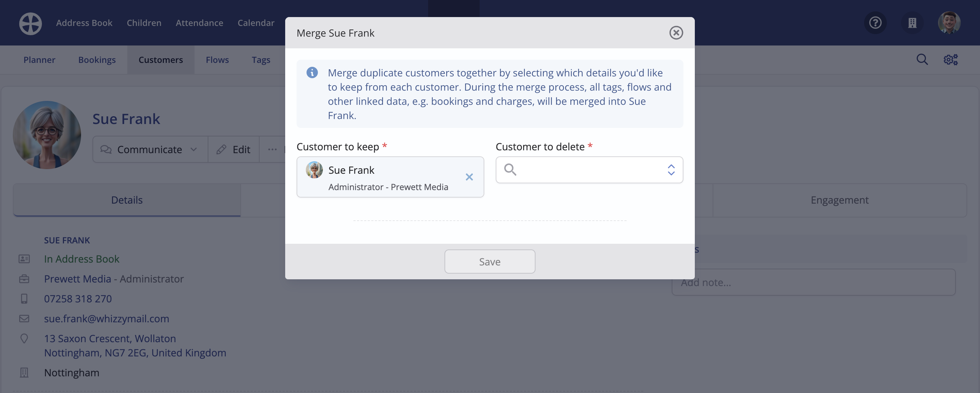Click the Nottingham site text
This screenshot has height=393, width=980.
71,373
